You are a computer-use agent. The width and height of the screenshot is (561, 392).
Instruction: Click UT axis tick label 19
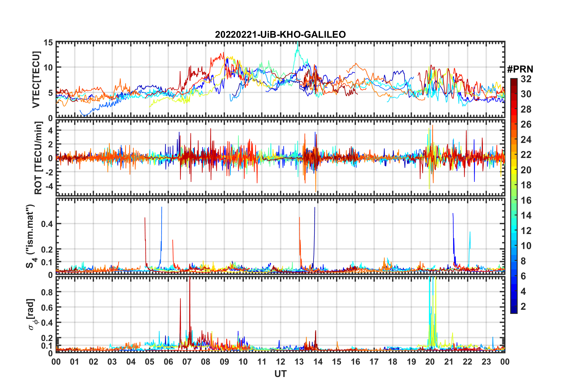411,362
